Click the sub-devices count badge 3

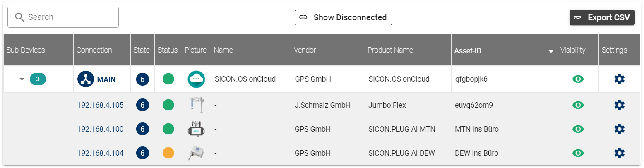coord(38,79)
